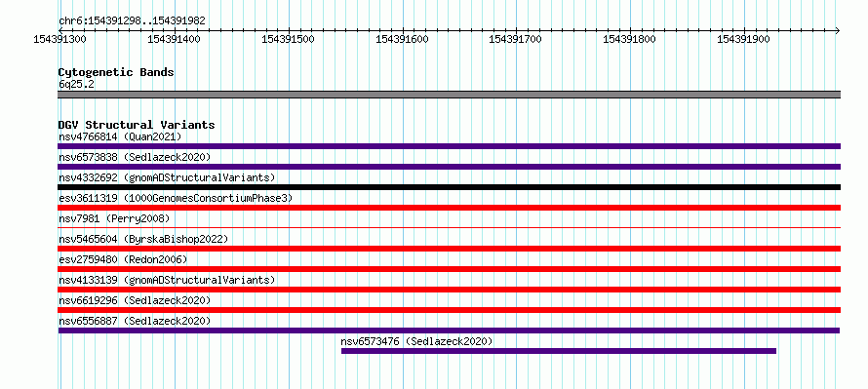Click the black bar under nsv4332692
Screen dimensions: 868x389
coord(449,187)
